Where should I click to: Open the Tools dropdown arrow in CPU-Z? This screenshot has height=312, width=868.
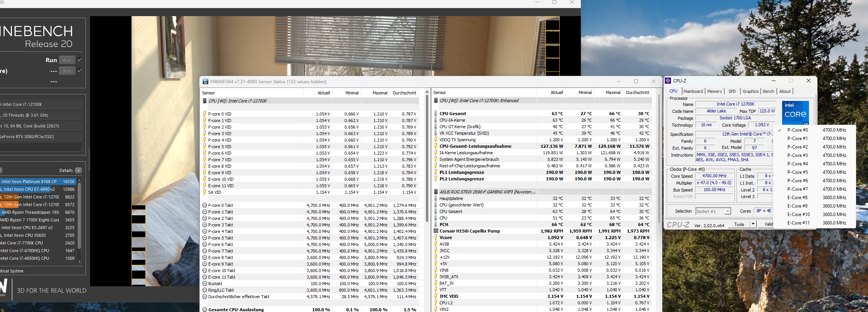coord(753,225)
